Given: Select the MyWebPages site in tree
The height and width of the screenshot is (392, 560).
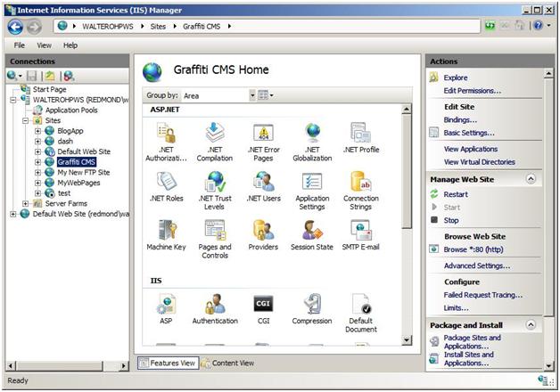Looking at the screenshot, I should point(78,183).
